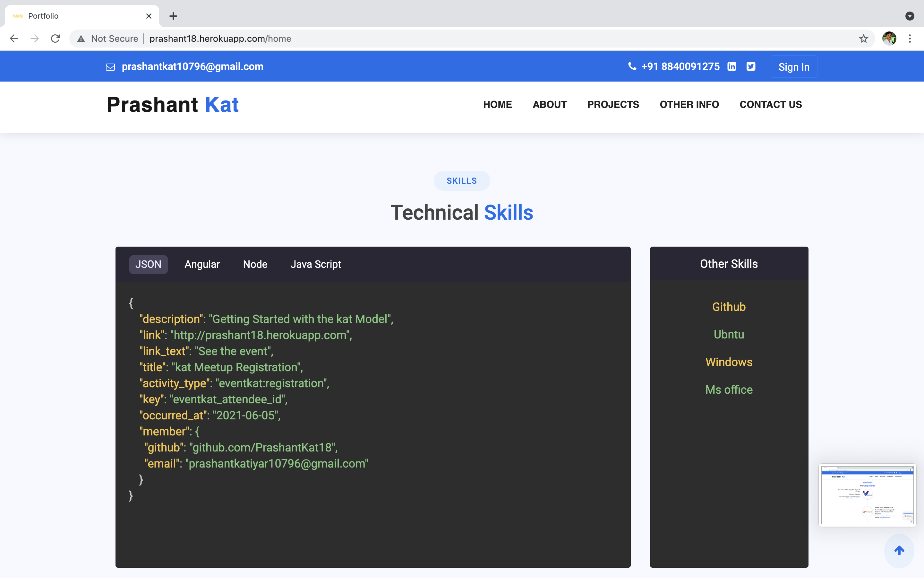The image size is (924, 578).
Task: Open the Chrome three-dot menu
Action: (x=910, y=39)
